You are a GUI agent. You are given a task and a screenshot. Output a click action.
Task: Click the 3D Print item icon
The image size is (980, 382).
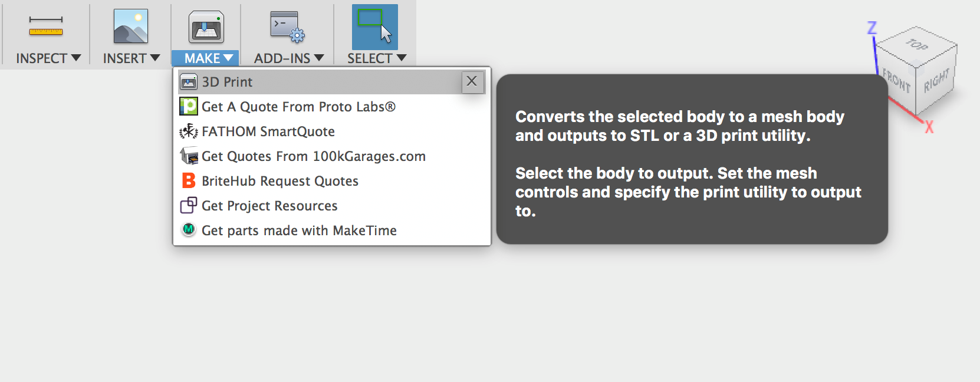point(189,82)
